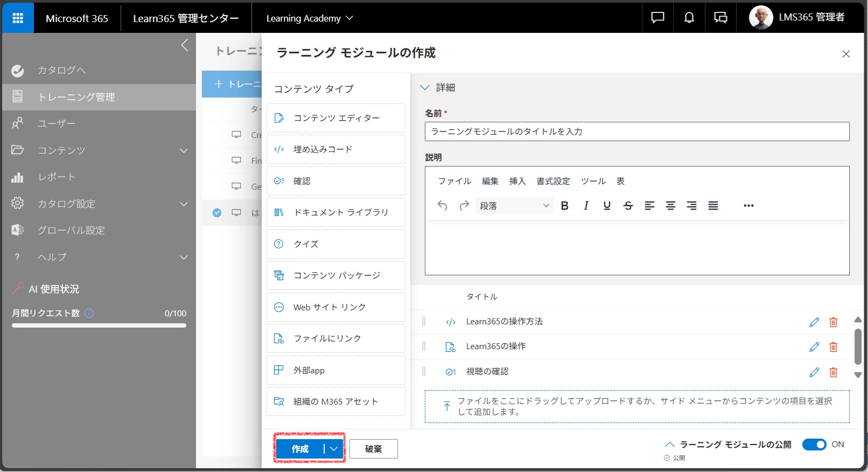Open the conversations icon next to bell
Screen dimensions: 868x472
(720, 18)
